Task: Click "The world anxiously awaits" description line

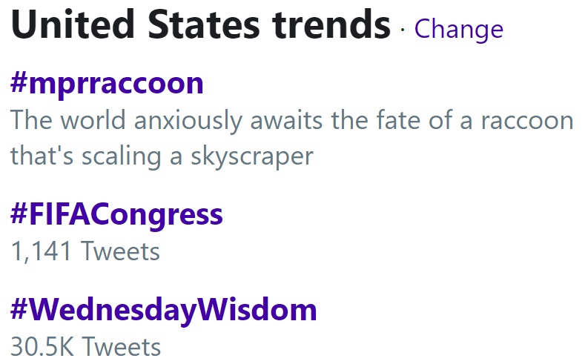Action: 166,121
